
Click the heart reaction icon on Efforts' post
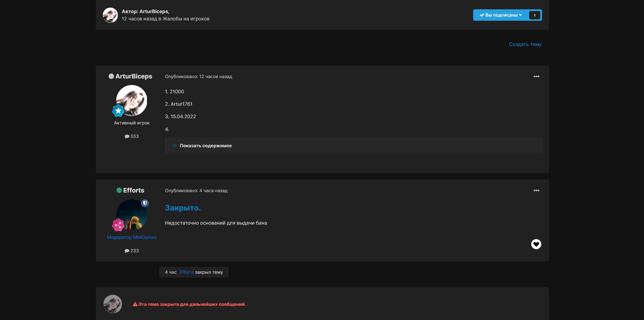tap(536, 244)
